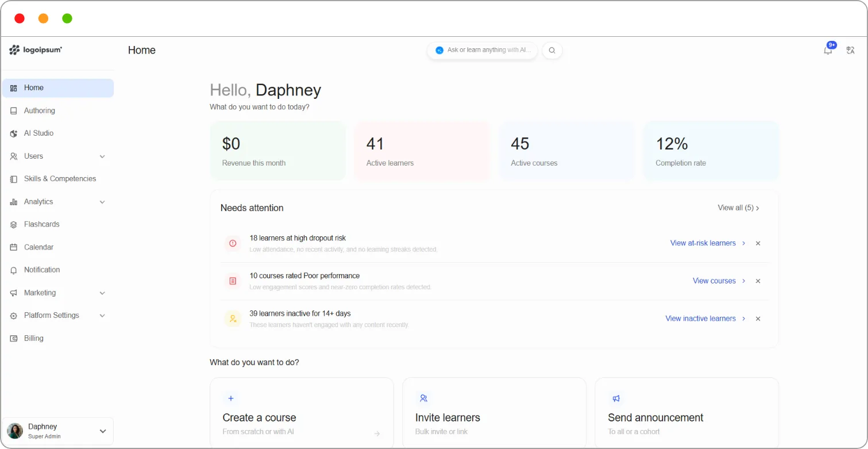868x449 pixels.
Task: Open AI Studio from sidebar
Action: (x=58, y=133)
